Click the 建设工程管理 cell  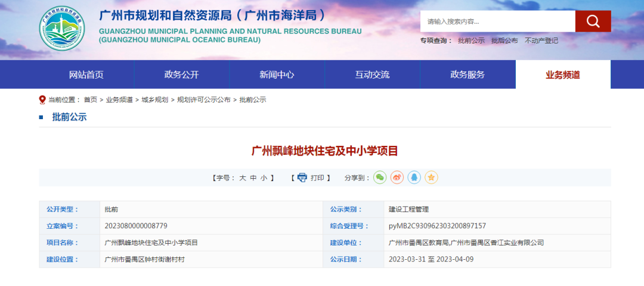click(408, 209)
